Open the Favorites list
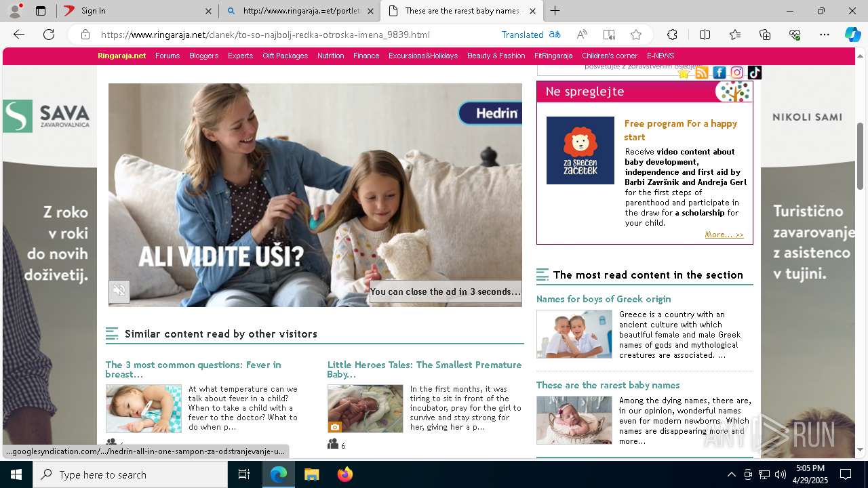 [735, 35]
